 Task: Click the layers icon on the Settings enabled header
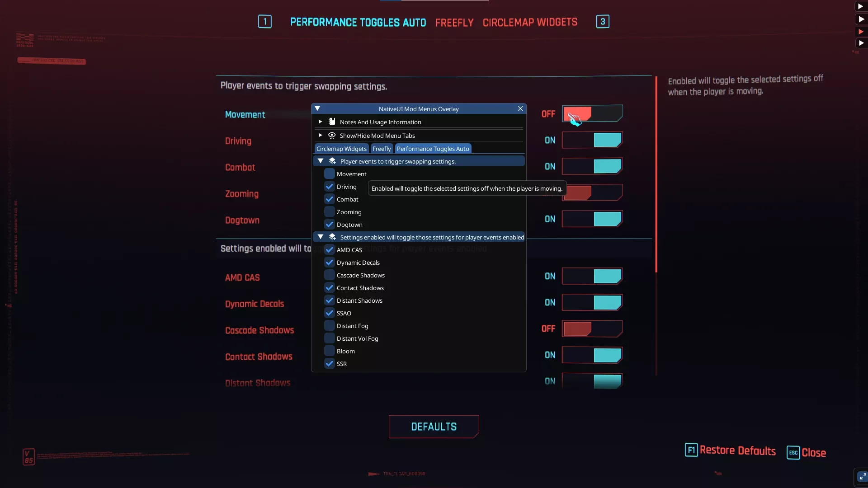(x=332, y=237)
